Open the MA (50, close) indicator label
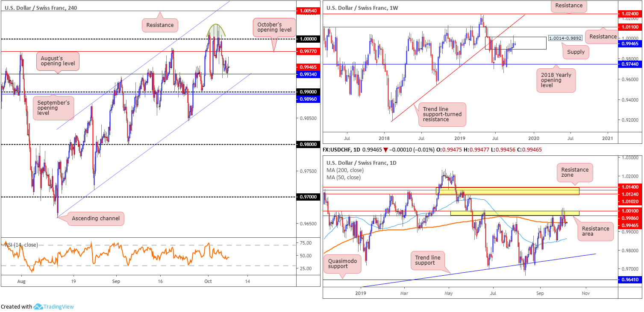The width and height of the screenshot is (644, 312). click(344, 177)
